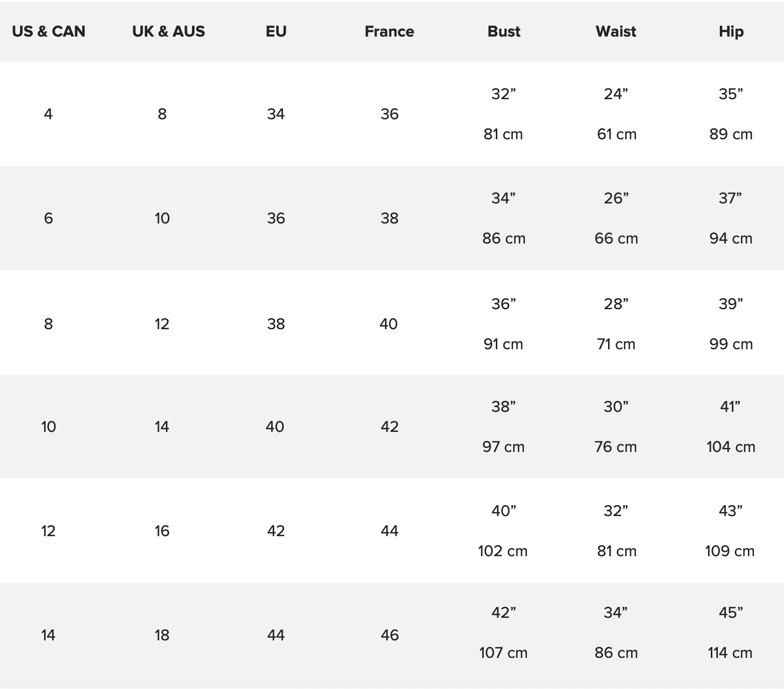Click US & CAN size 4 cell

tap(48, 114)
